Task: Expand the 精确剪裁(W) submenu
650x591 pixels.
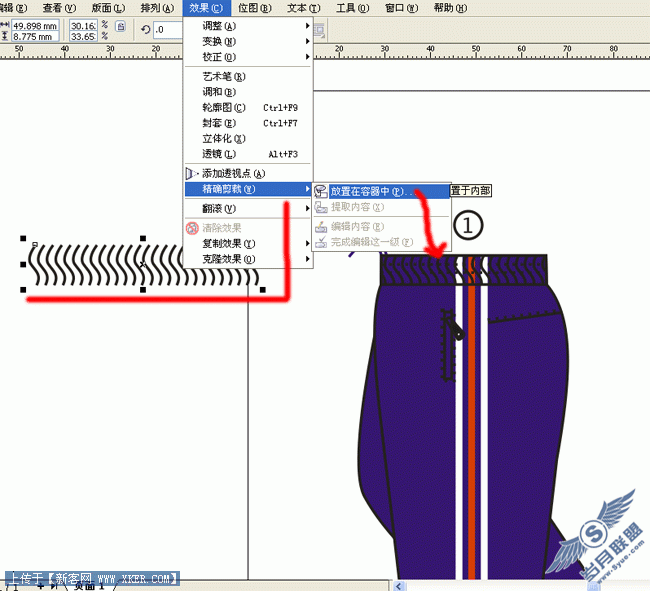Action: tap(248, 189)
